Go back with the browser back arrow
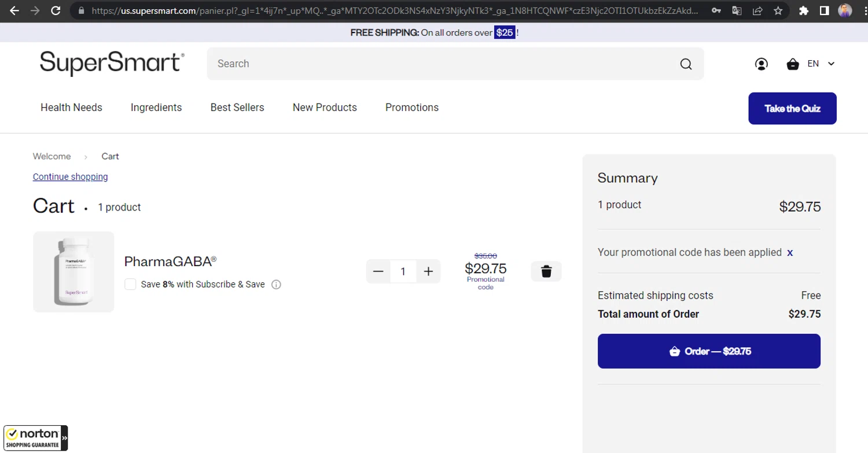868x453 pixels. tap(14, 10)
